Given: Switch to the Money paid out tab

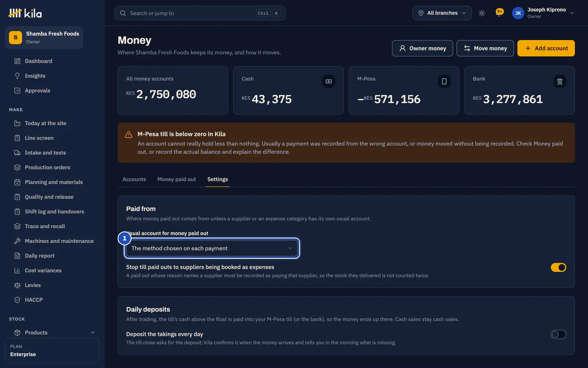Looking at the screenshot, I should [176, 179].
